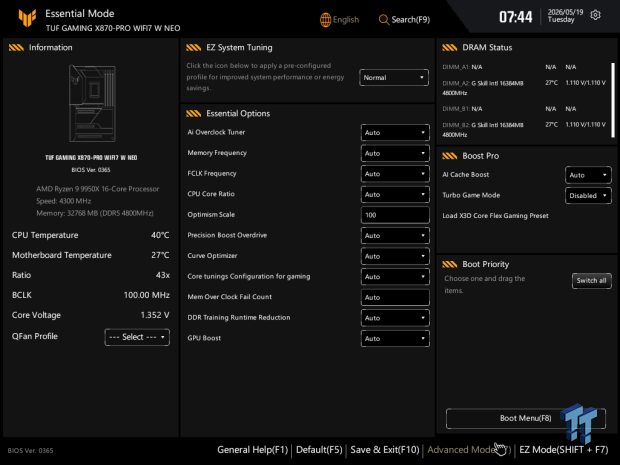
Task: Click the magnifier search icon
Action: 384,20
